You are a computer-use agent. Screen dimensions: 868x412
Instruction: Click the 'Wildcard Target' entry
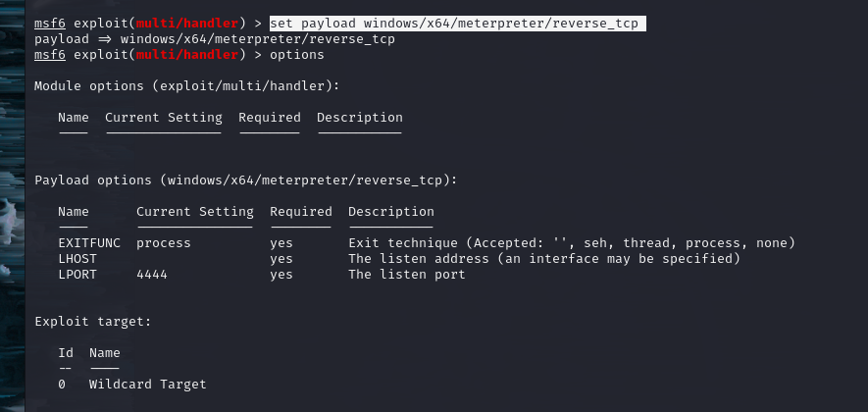click(x=148, y=385)
